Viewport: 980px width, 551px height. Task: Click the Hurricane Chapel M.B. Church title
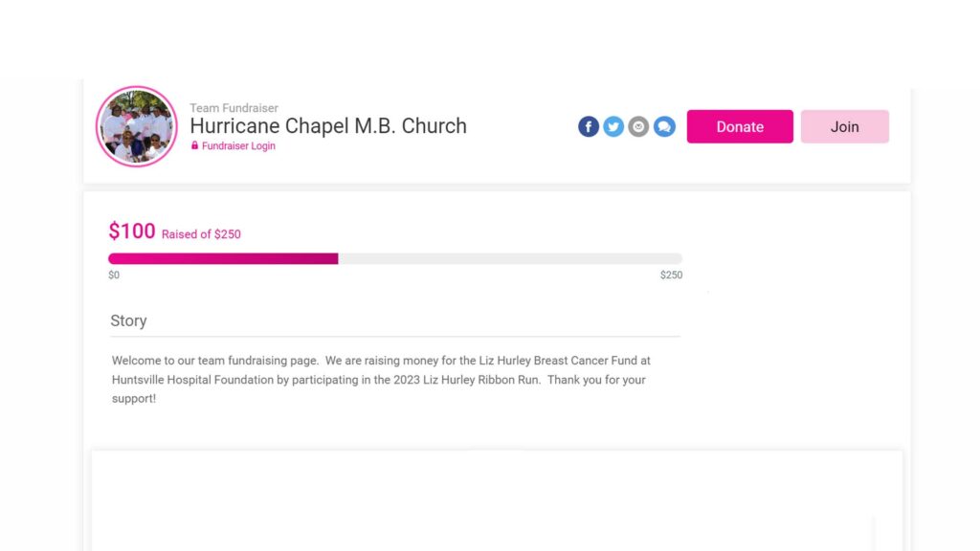coord(328,125)
